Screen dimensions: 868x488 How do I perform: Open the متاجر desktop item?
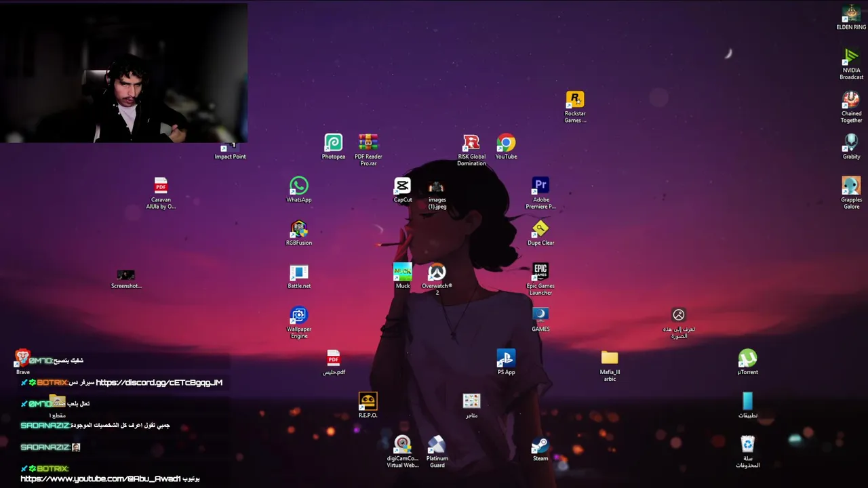471,406
